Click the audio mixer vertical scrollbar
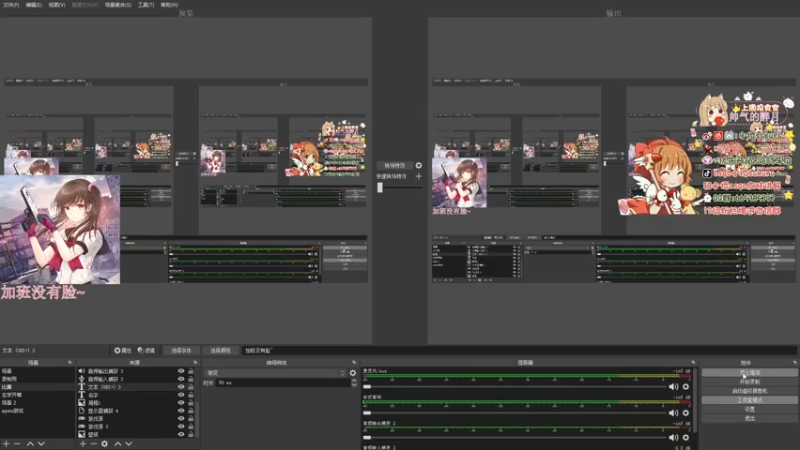The height and width of the screenshot is (450, 800). click(695, 401)
